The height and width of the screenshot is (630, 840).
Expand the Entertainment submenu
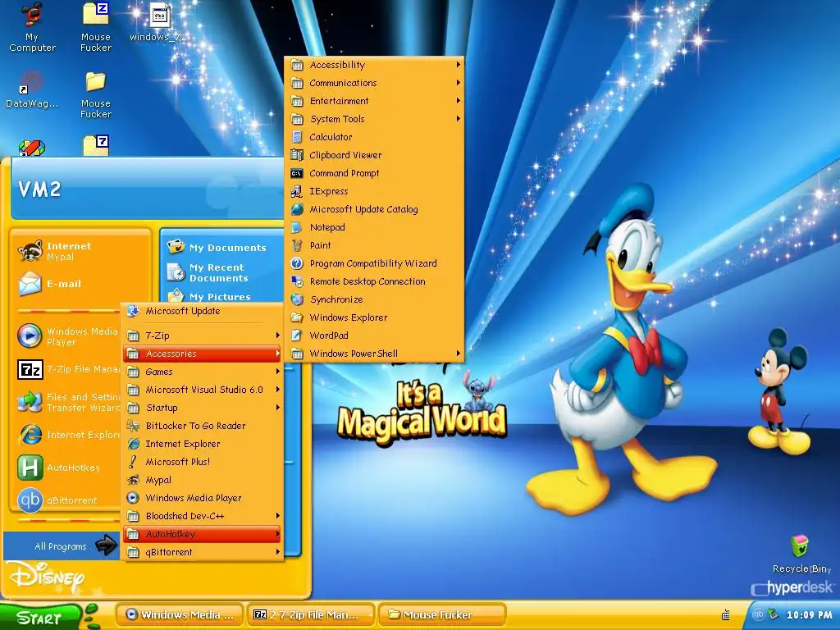pyautogui.click(x=374, y=101)
